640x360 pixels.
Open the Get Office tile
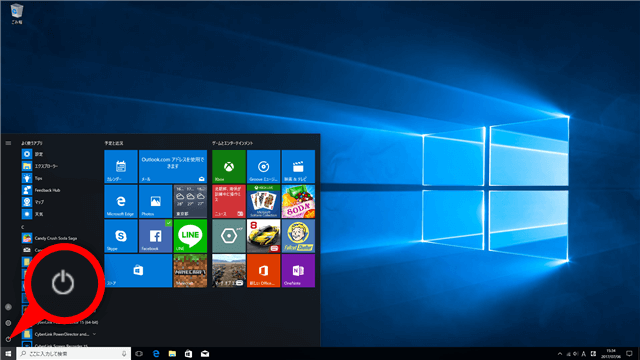(264, 271)
